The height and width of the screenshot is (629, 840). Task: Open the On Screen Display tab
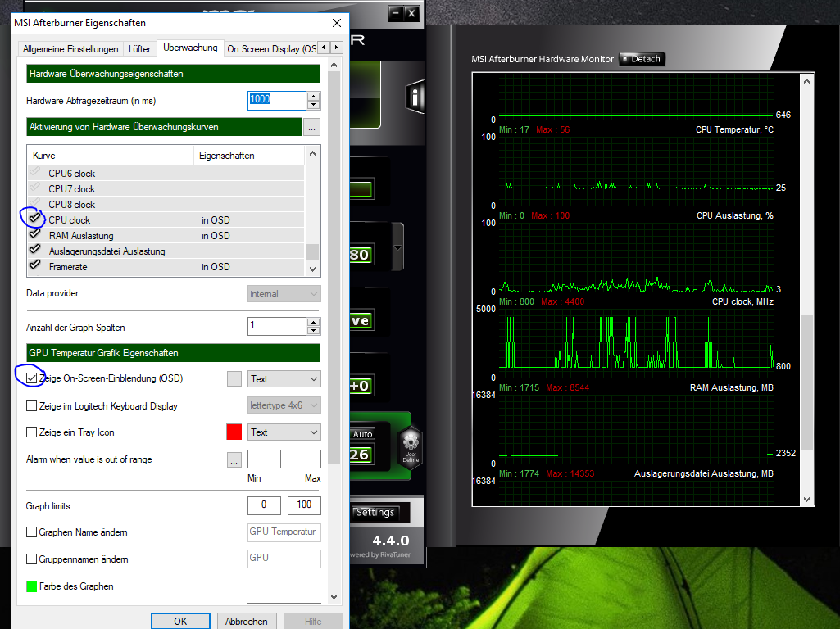coord(271,48)
